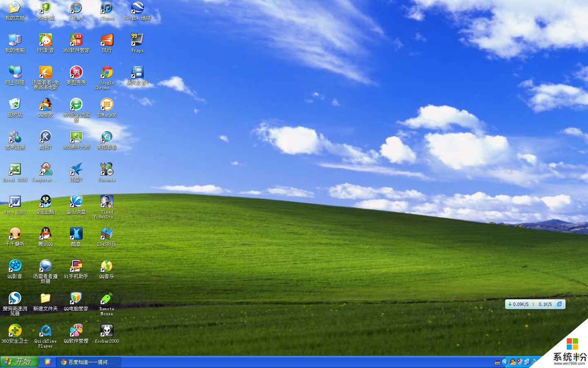
Task: Click the IE icon on network speed widget
Action: pyautogui.click(x=559, y=304)
